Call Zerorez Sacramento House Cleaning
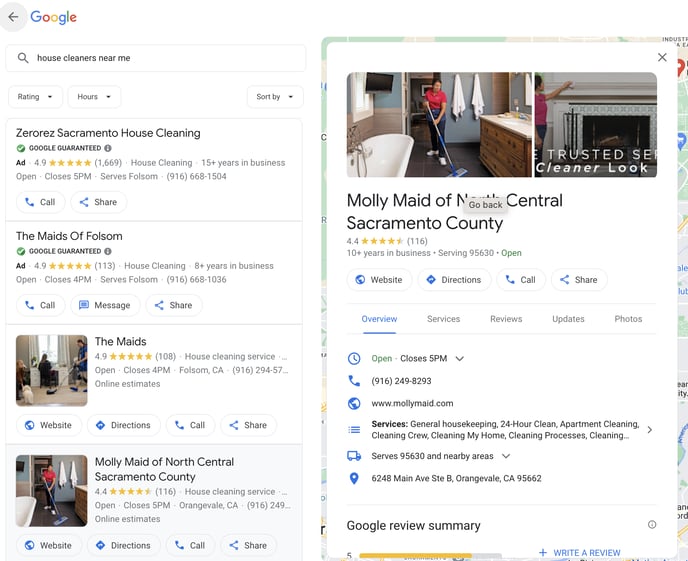This screenshot has width=688, height=561. tap(40, 202)
